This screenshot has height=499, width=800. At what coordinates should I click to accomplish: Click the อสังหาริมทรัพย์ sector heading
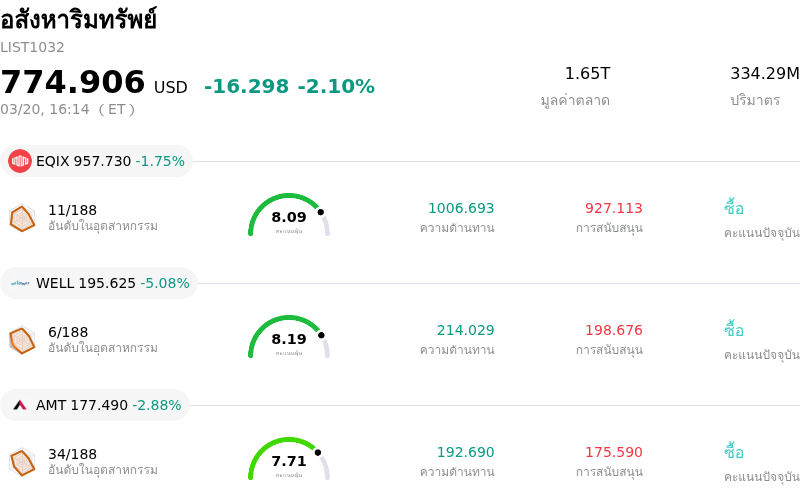pyautogui.click(x=78, y=19)
